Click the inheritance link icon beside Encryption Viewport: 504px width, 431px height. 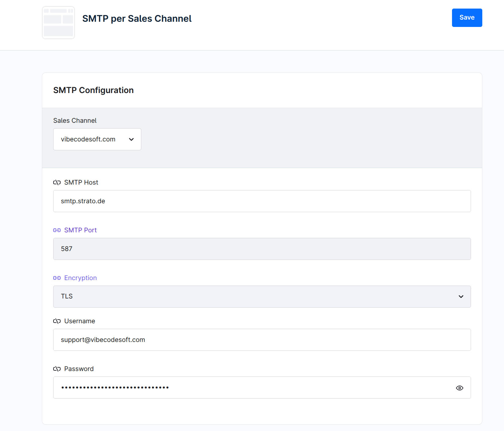click(57, 278)
